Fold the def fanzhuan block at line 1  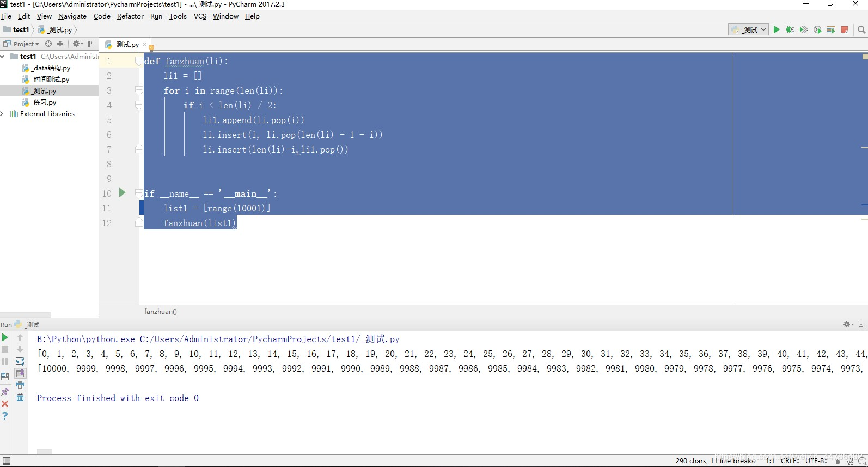pyautogui.click(x=139, y=61)
